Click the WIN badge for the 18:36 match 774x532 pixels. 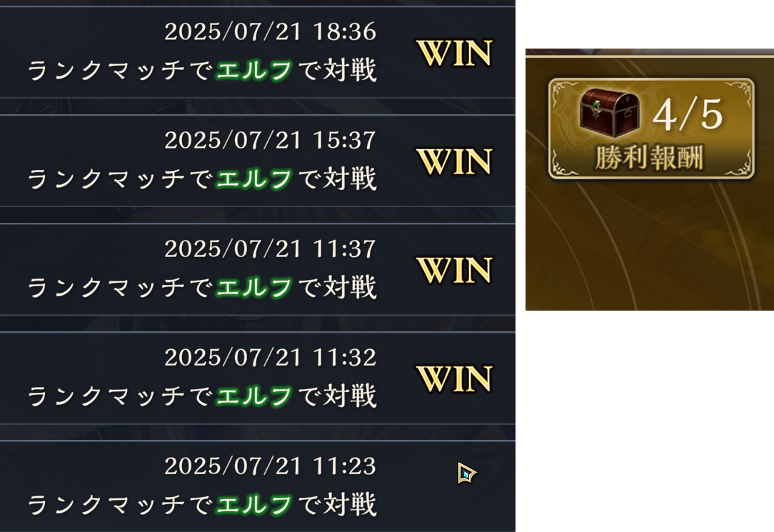point(455,53)
